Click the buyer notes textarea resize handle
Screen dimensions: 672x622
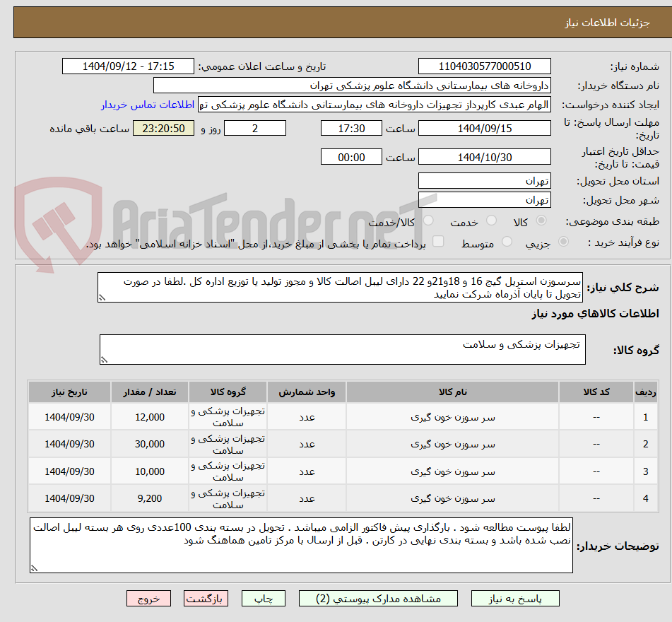tap(35, 568)
